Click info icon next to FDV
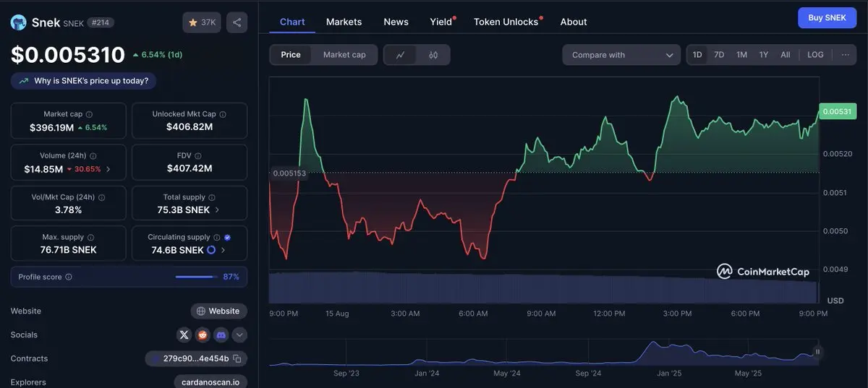 pyautogui.click(x=198, y=155)
